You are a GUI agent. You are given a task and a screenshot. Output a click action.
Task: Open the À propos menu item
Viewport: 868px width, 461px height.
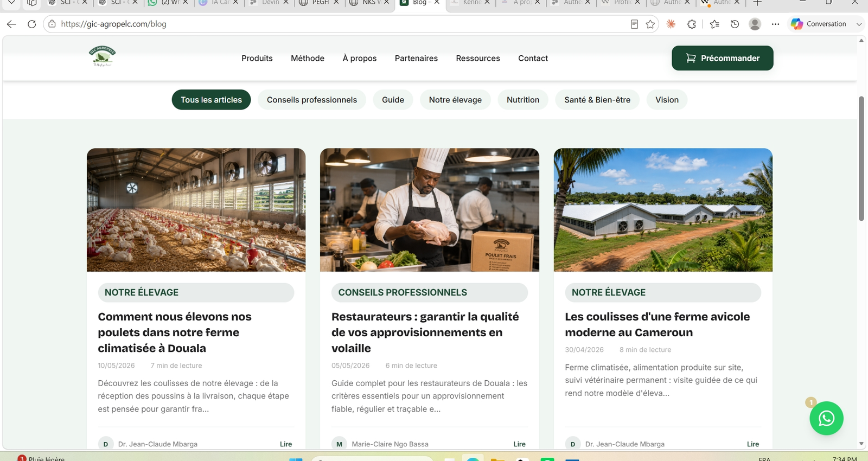(x=360, y=58)
